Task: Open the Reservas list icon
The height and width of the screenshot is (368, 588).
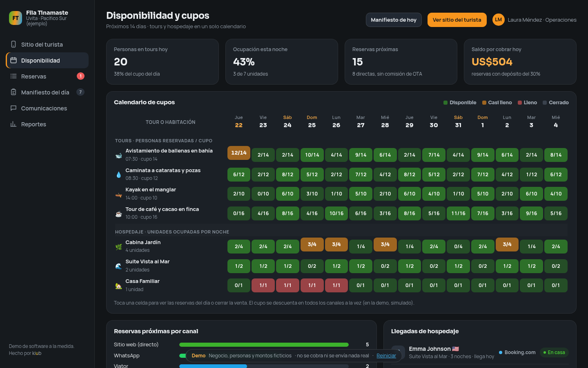Action: click(13, 76)
